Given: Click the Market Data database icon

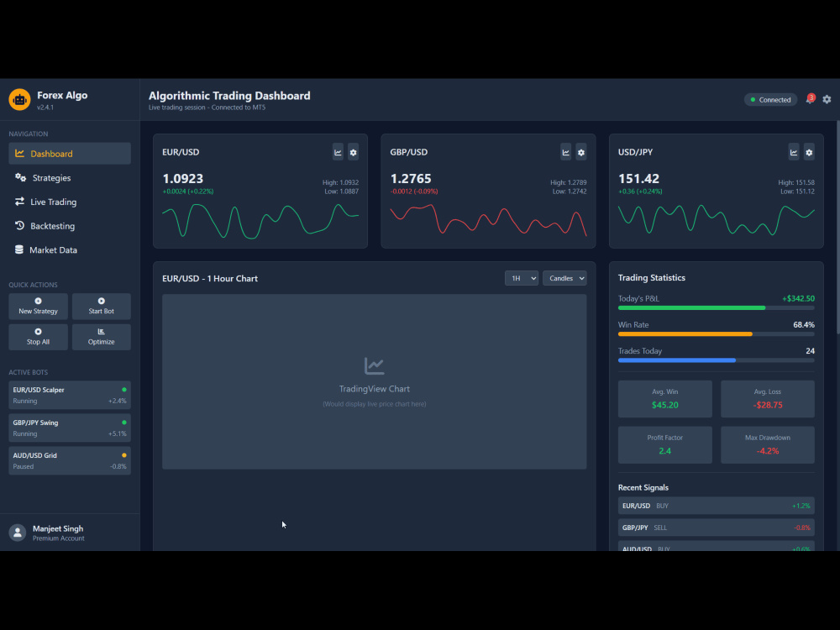Looking at the screenshot, I should pos(19,249).
